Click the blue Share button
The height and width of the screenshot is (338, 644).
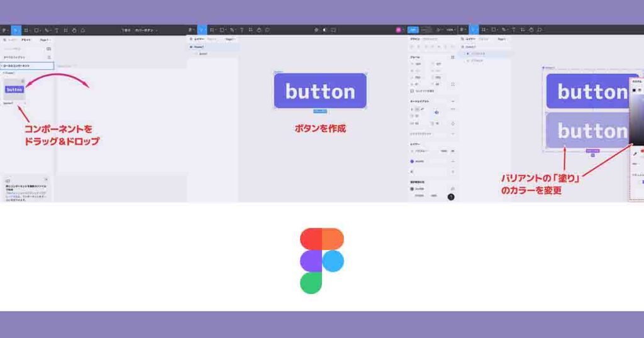(x=413, y=30)
